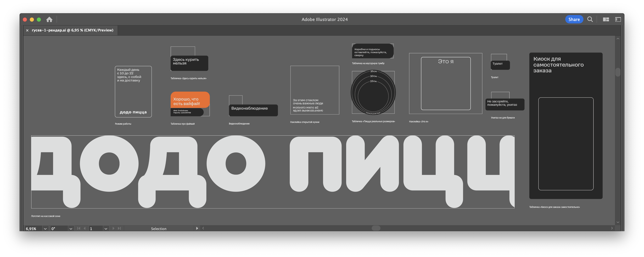Select the pizza size circle graphic

click(x=373, y=92)
